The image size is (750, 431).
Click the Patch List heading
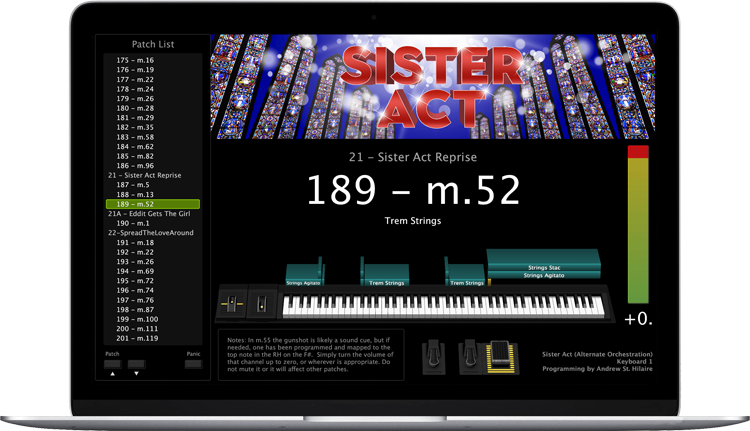coord(153,44)
